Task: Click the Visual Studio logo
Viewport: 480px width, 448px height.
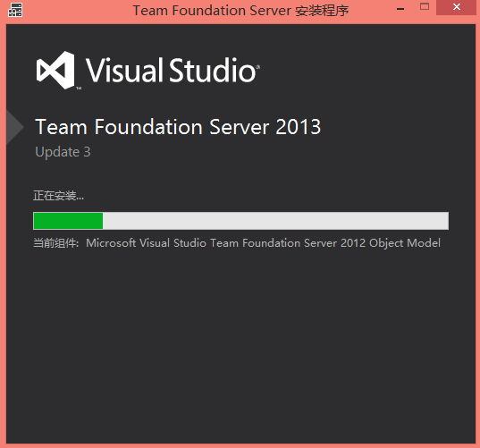Action: coord(147,70)
